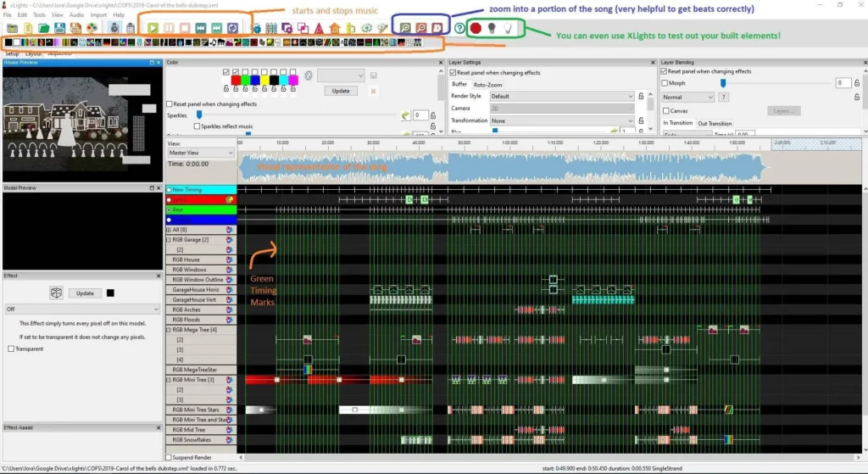Click the Sparkles slider handle

click(x=199, y=114)
